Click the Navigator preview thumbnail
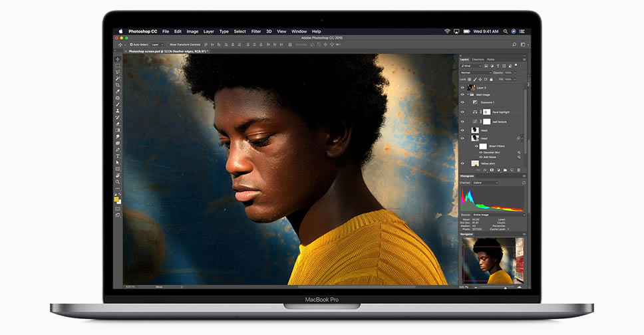This screenshot has height=335, width=644. (x=492, y=261)
